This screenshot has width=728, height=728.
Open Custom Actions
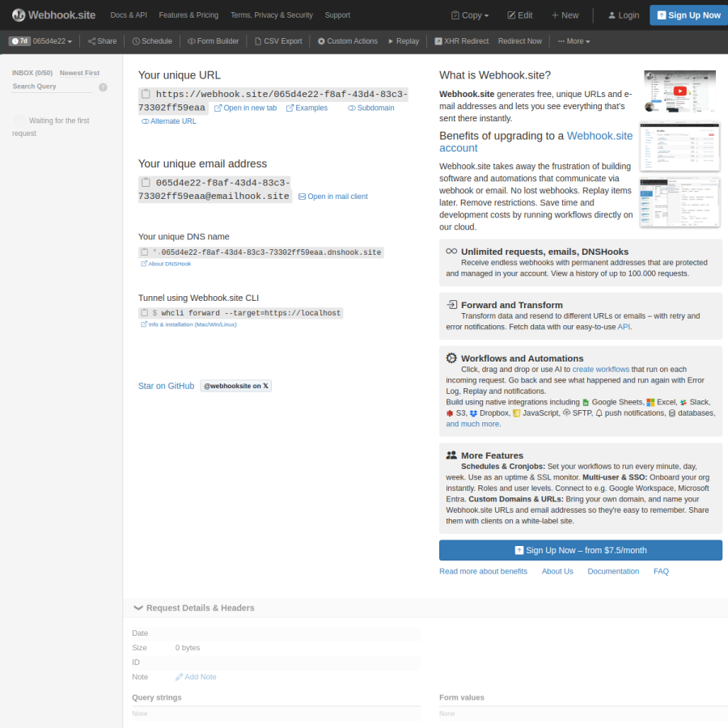348,41
